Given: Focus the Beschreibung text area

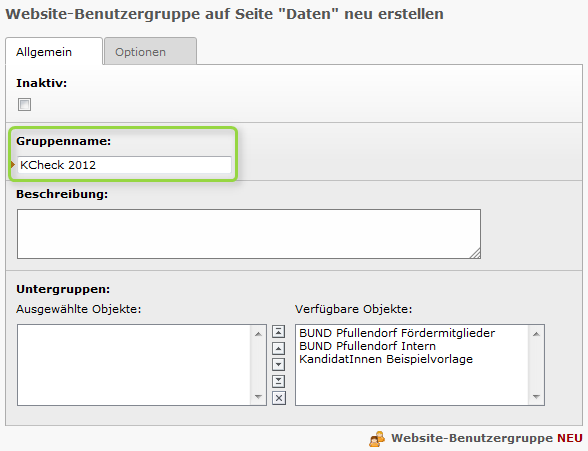Looking at the screenshot, I should tap(249, 234).
